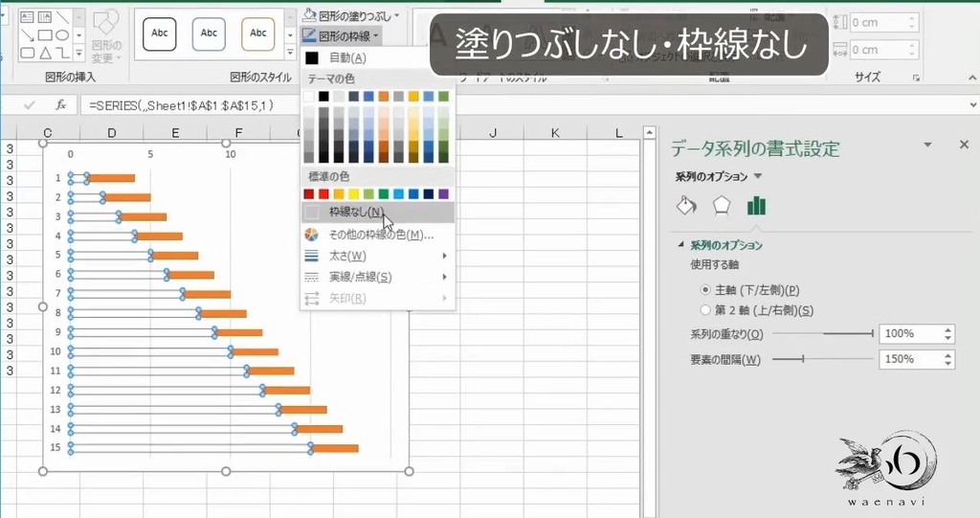Pick gold theme color swatch
The height and width of the screenshot is (518, 980).
(x=413, y=97)
